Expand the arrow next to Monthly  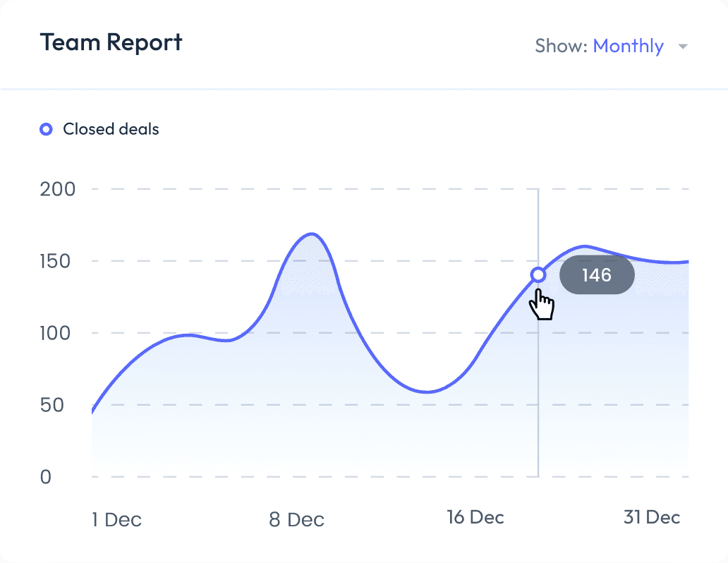click(682, 47)
